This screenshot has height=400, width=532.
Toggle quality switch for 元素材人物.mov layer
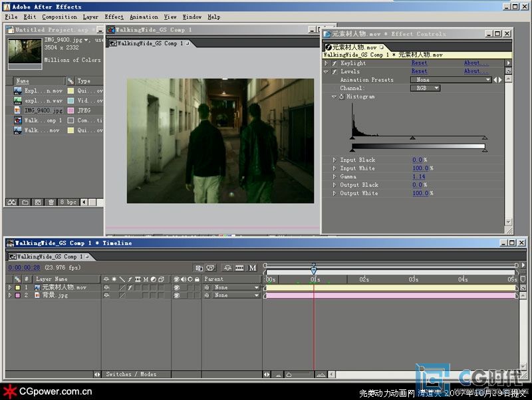[122, 288]
